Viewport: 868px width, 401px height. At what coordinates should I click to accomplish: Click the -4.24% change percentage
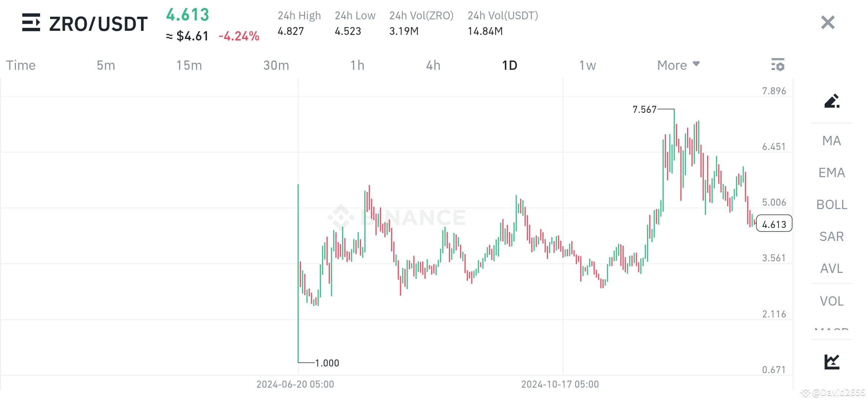click(239, 36)
